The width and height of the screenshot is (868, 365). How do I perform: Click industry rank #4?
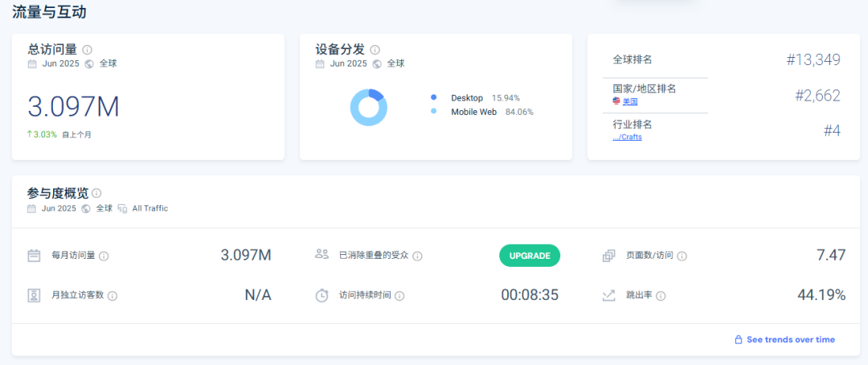pos(832,131)
